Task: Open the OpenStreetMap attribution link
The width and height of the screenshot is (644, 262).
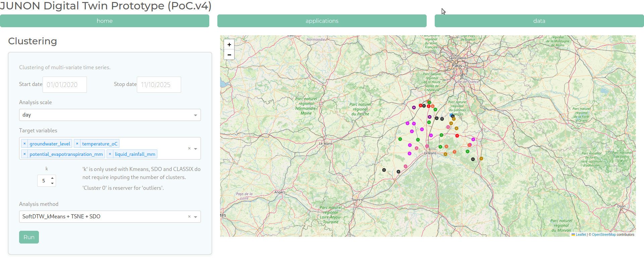Action: [x=604, y=235]
